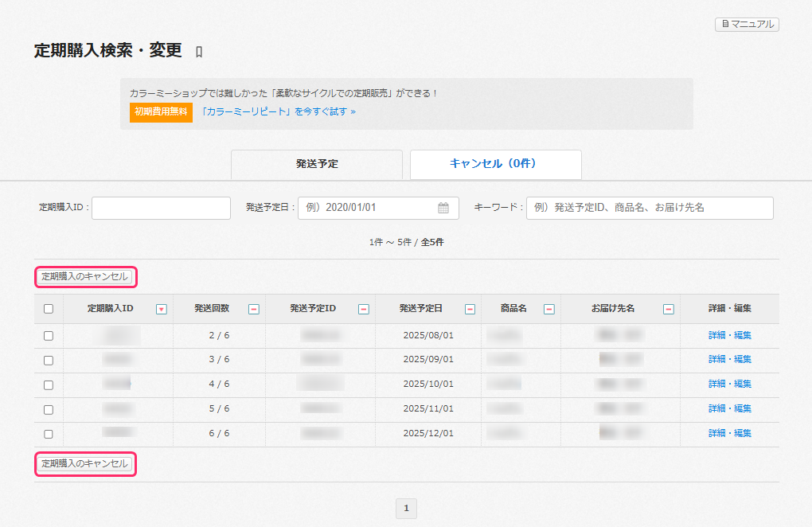Open the マニュアル button at top right
The image size is (812, 527).
pyautogui.click(x=747, y=25)
